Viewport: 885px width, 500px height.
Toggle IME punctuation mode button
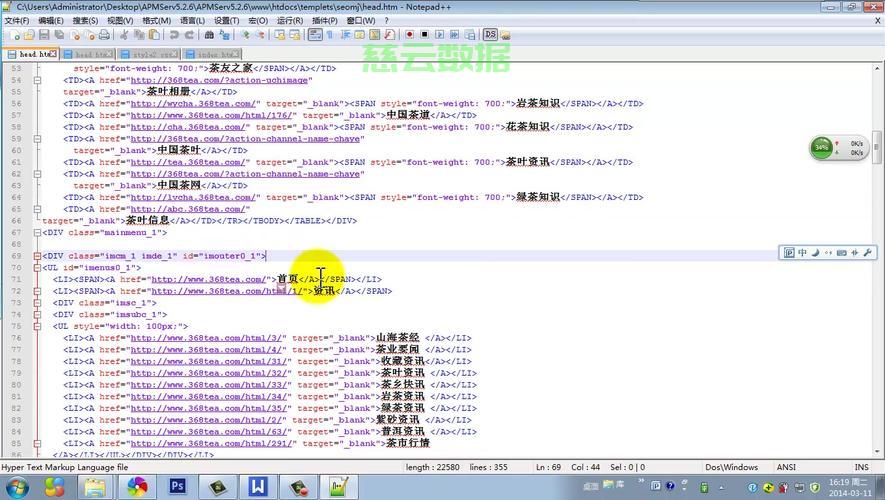[828, 253]
